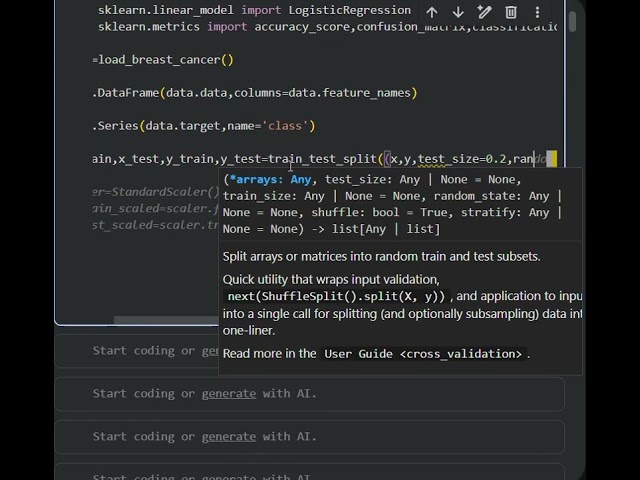The height and width of the screenshot is (480, 640).
Task: Click the 'generate' link in the third empty cell
Action: 229,436
